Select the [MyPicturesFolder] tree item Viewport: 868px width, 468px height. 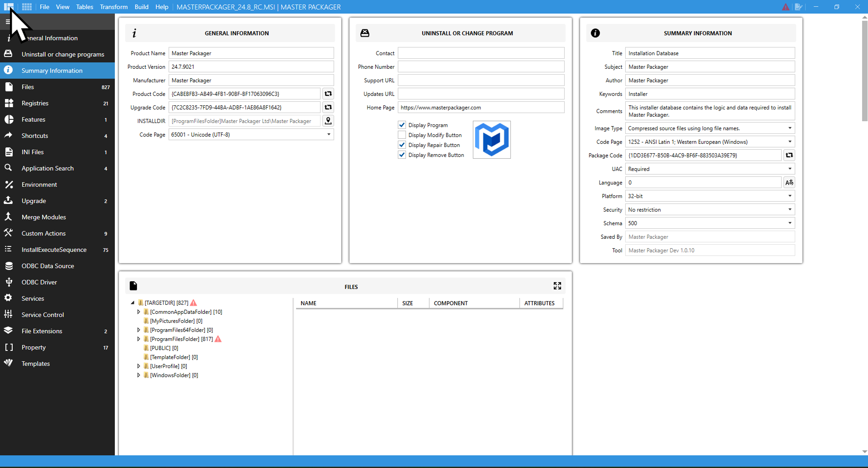[x=173, y=321]
